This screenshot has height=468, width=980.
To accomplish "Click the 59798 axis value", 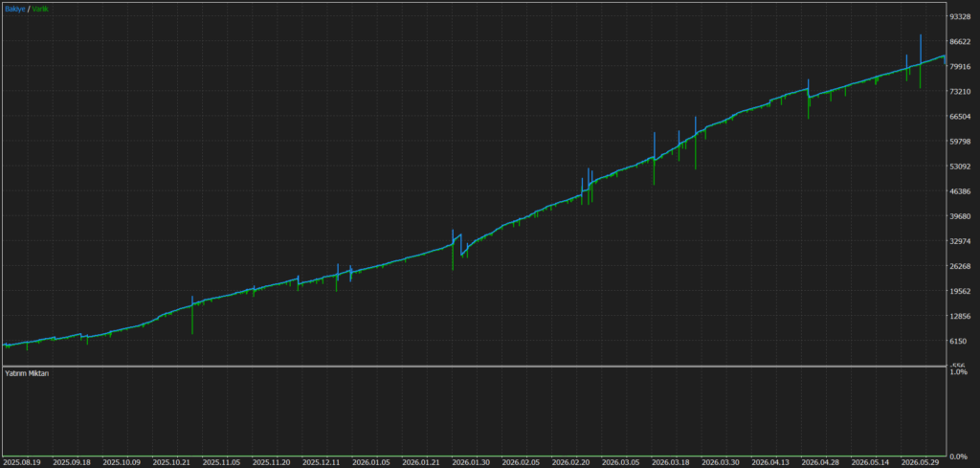I will coord(959,142).
